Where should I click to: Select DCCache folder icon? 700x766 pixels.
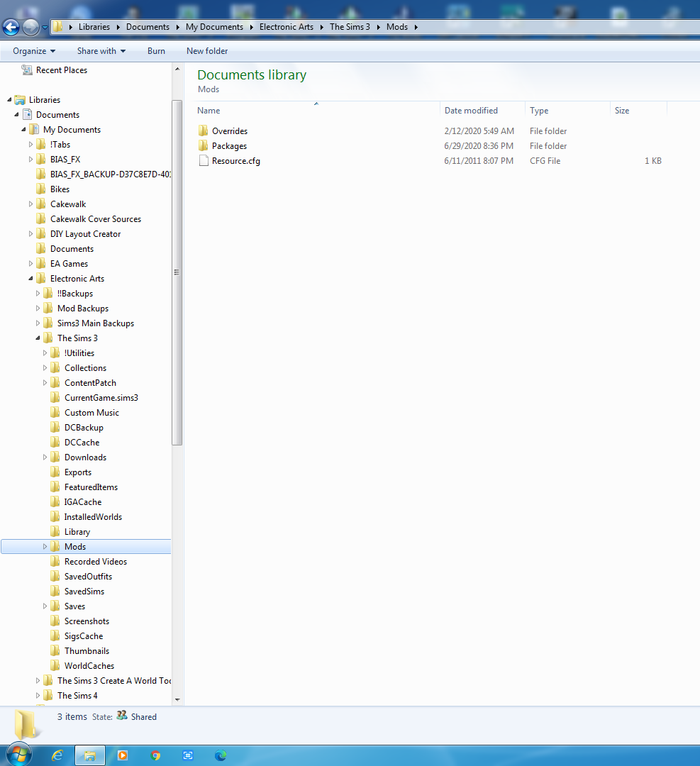(x=55, y=443)
